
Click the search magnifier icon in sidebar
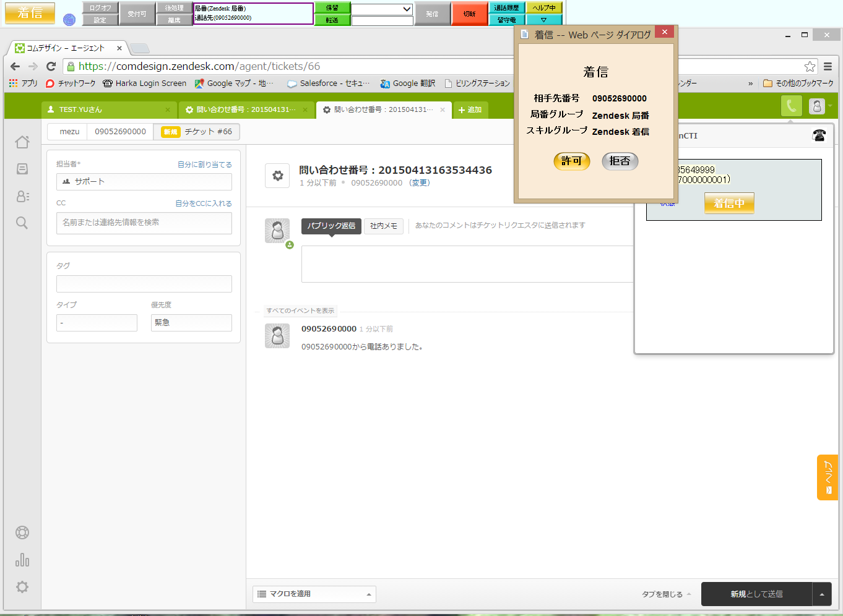tap(22, 223)
